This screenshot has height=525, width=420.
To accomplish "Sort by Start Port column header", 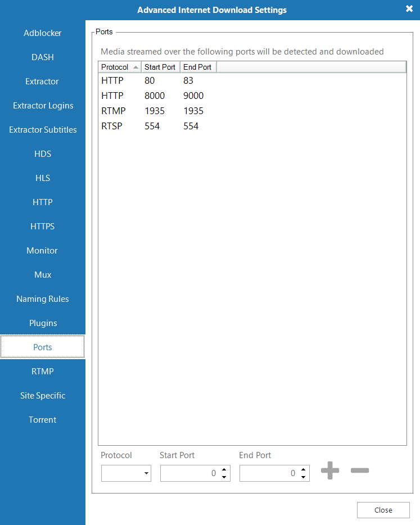I will [x=160, y=67].
